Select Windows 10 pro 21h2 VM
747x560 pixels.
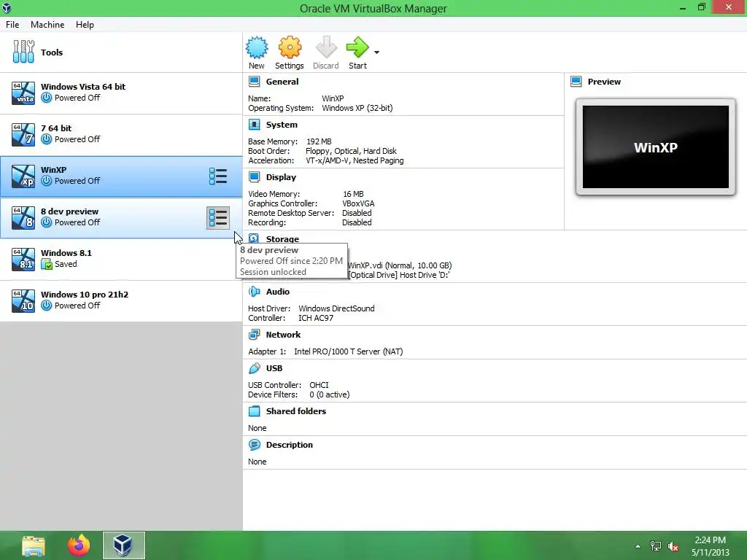point(121,301)
